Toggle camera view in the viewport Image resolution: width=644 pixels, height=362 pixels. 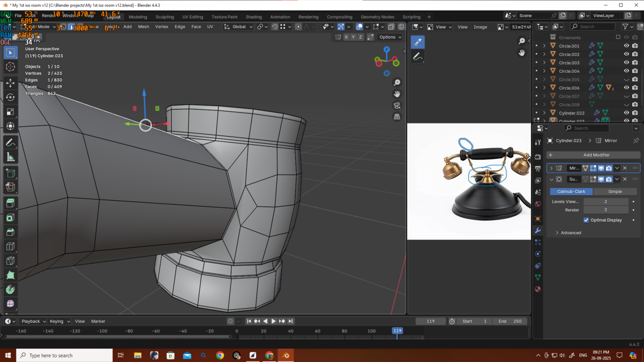(397, 105)
